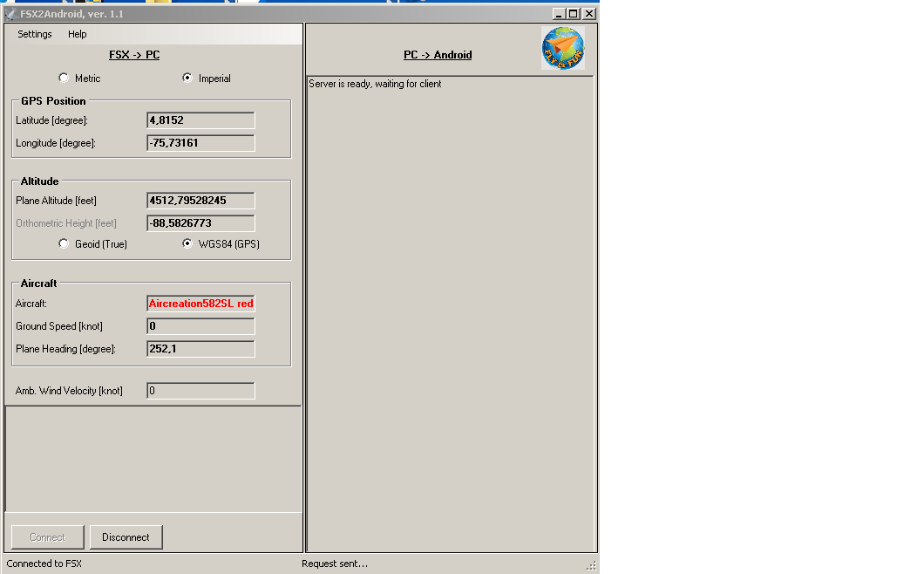924x574 pixels.
Task: Click the Orthometric Height field
Action: (201, 223)
